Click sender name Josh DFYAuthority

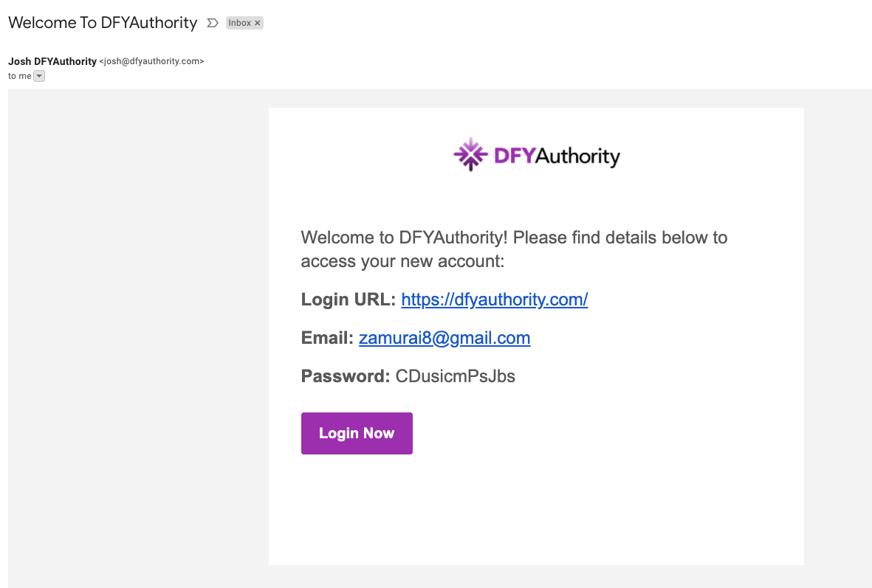point(52,61)
